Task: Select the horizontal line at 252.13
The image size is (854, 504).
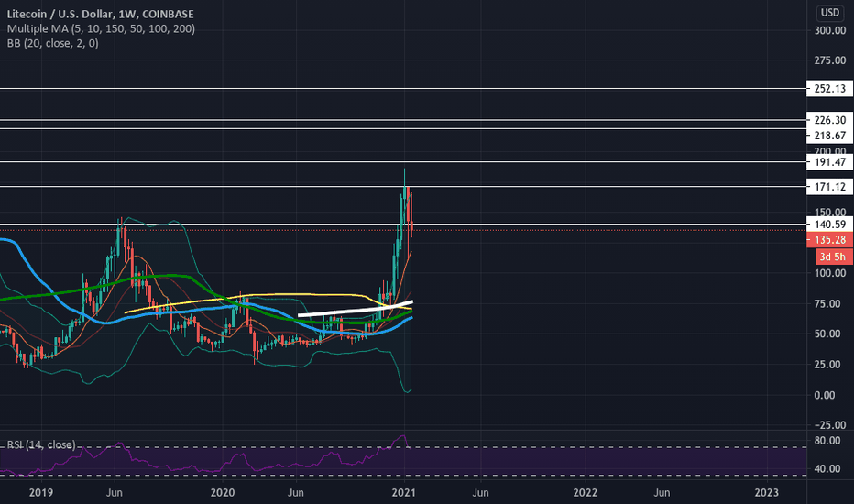Action: pyautogui.click(x=403, y=88)
